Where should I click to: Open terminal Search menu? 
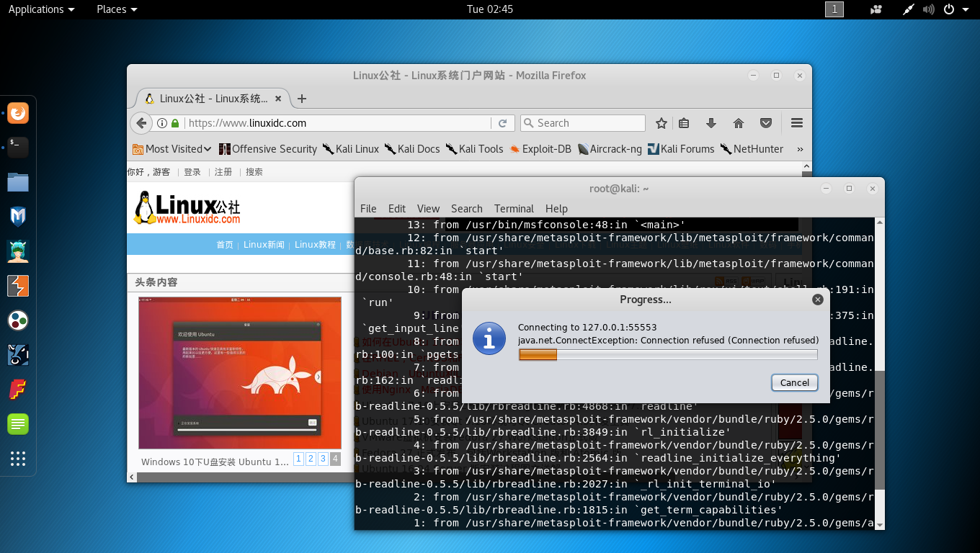click(x=467, y=208)
